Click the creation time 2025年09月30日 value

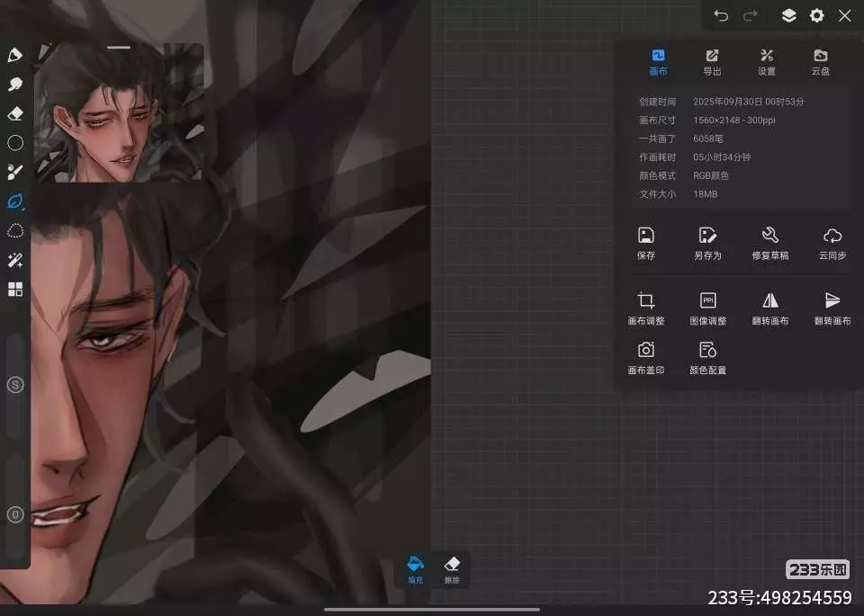tap(748, 102)
